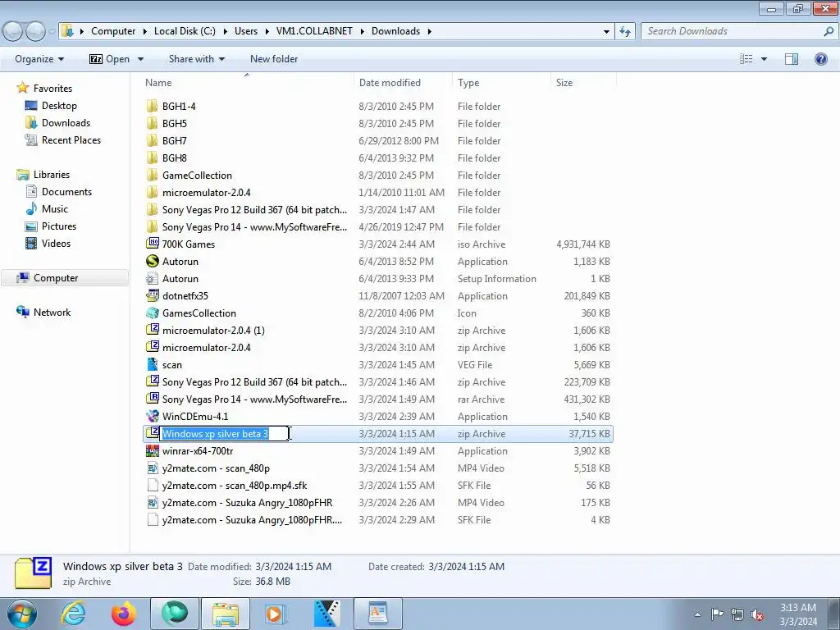Click the 7z Open button
This screenshot has height=630, width=840.
point(109,59)
